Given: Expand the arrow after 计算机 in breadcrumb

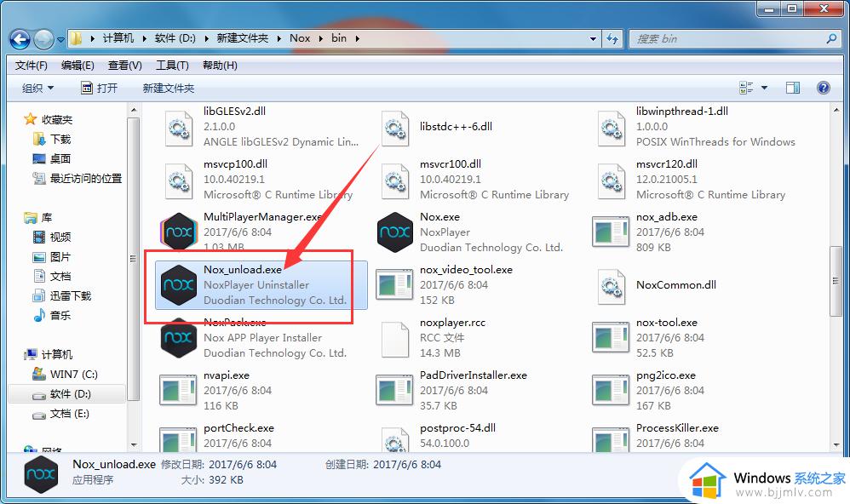Looking at the screenshot, I should click(x=144, y=38).
